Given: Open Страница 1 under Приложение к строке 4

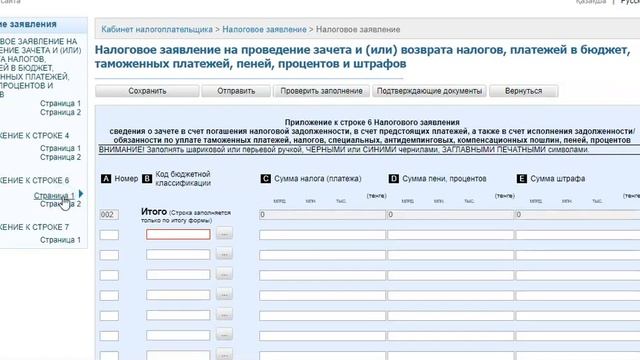Looking at the screenshot, I should click(60, 148).
